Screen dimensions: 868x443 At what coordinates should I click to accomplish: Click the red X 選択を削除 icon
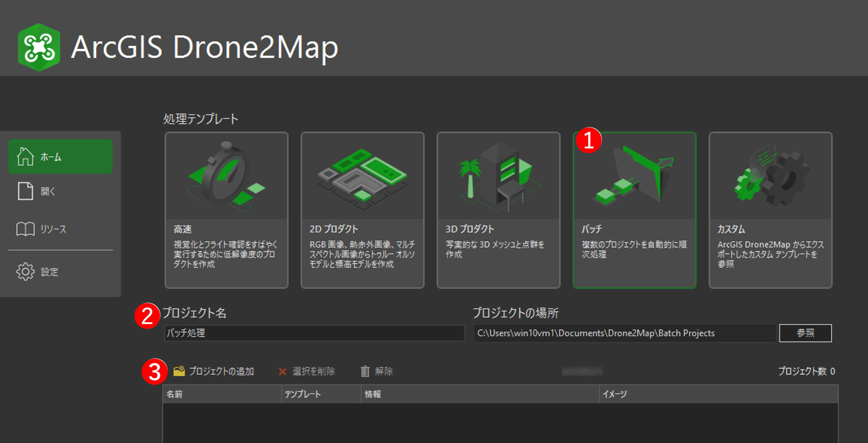point(282,371)
